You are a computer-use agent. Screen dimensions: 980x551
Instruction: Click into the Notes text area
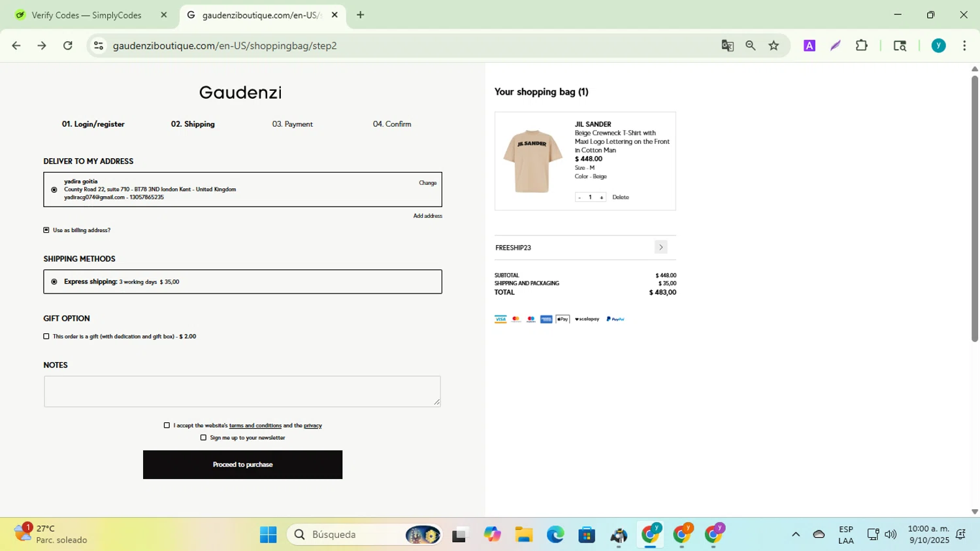(x=242, y=391)
